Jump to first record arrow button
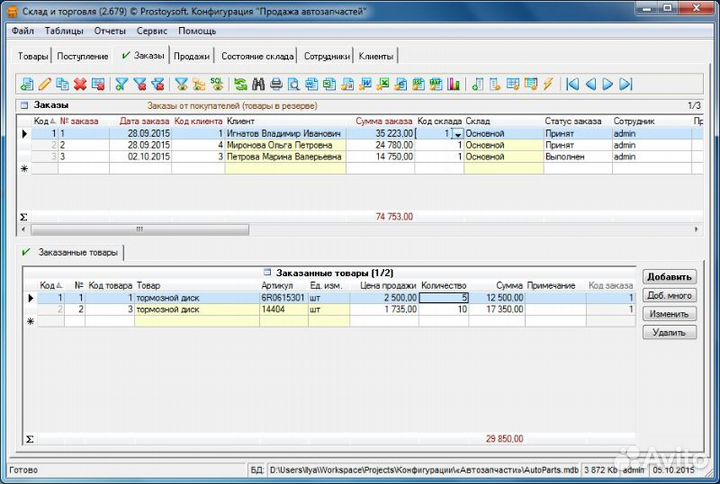 [x=572, y=84]
